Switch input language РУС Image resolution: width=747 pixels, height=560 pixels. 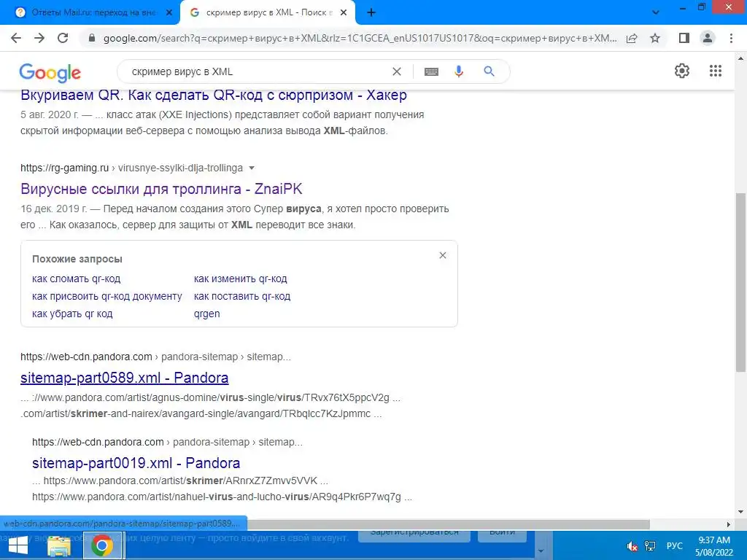pyautogui.click(x=674, y=545)
